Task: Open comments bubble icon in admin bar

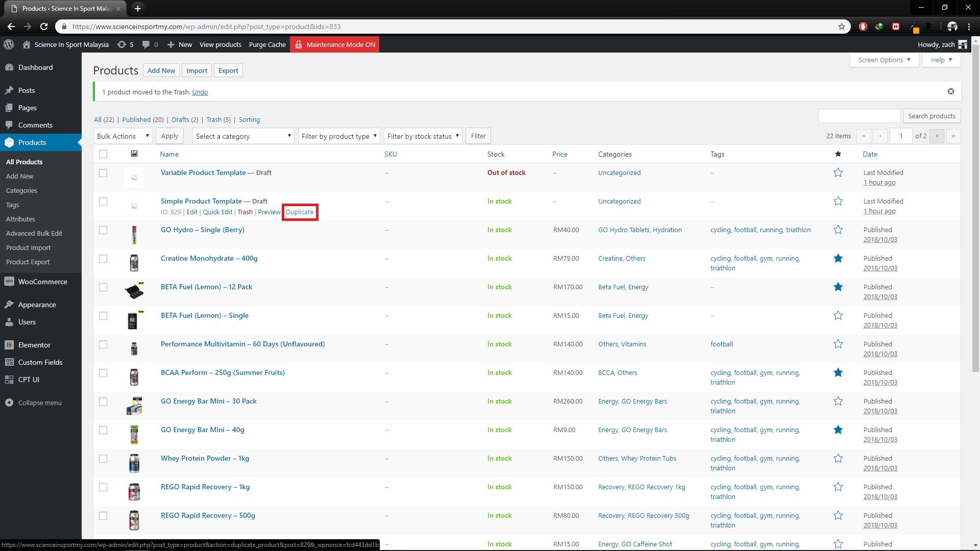Action: tap(150, 44)
